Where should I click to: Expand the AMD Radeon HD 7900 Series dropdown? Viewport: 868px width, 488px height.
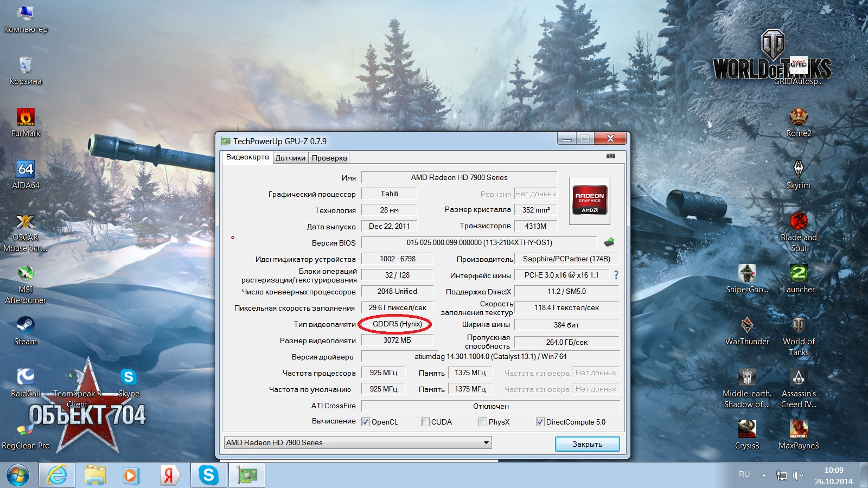pos(358,442)
